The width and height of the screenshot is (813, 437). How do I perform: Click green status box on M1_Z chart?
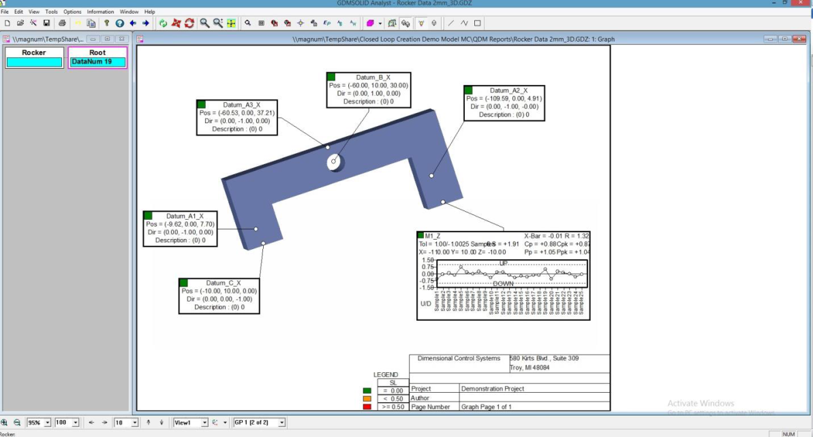point(420,236)
